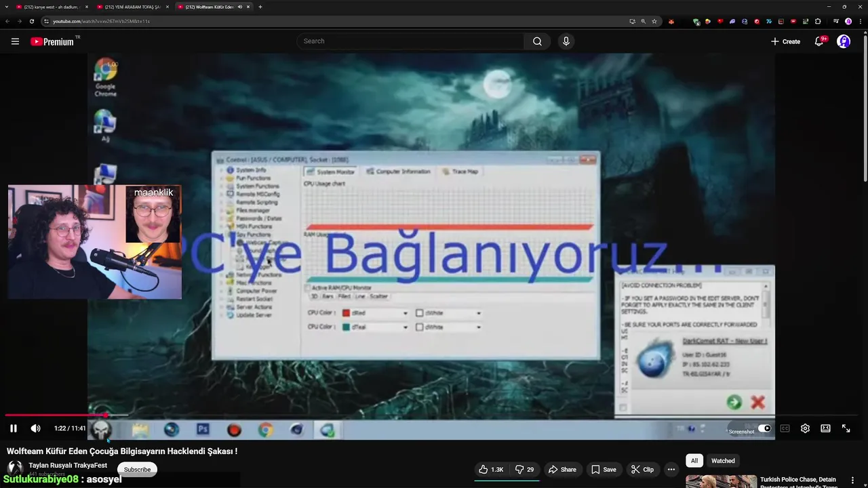
Task: Open the MetaMask fox extension
Action: [x=671, y=21]
